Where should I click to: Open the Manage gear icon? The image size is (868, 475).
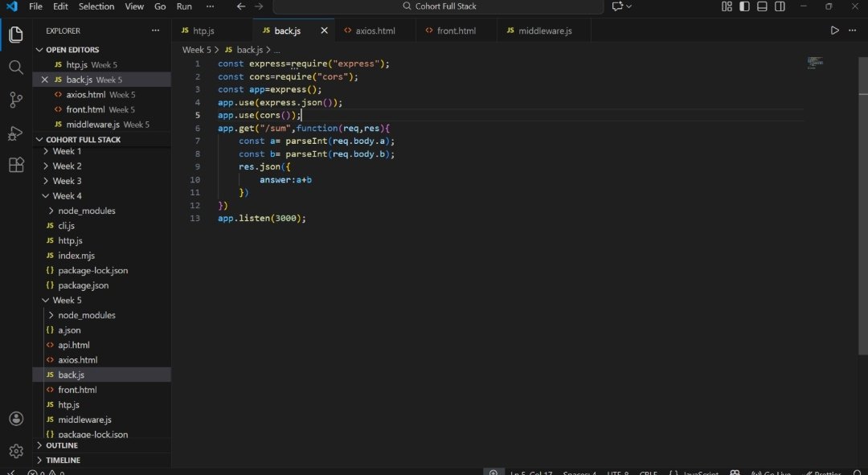pyautogui.click(x=16, y=451)
